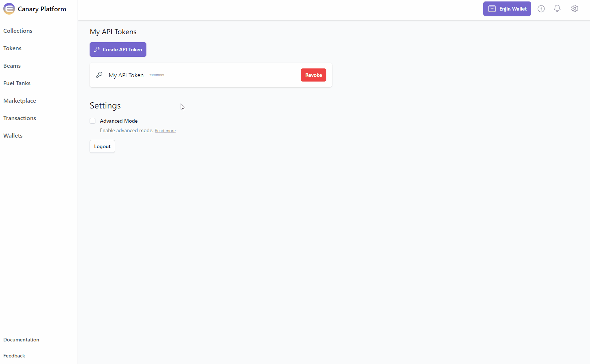Screen dimensions: 590x364
Task: Revoke My API Token
Action: (x=314, y=75)
